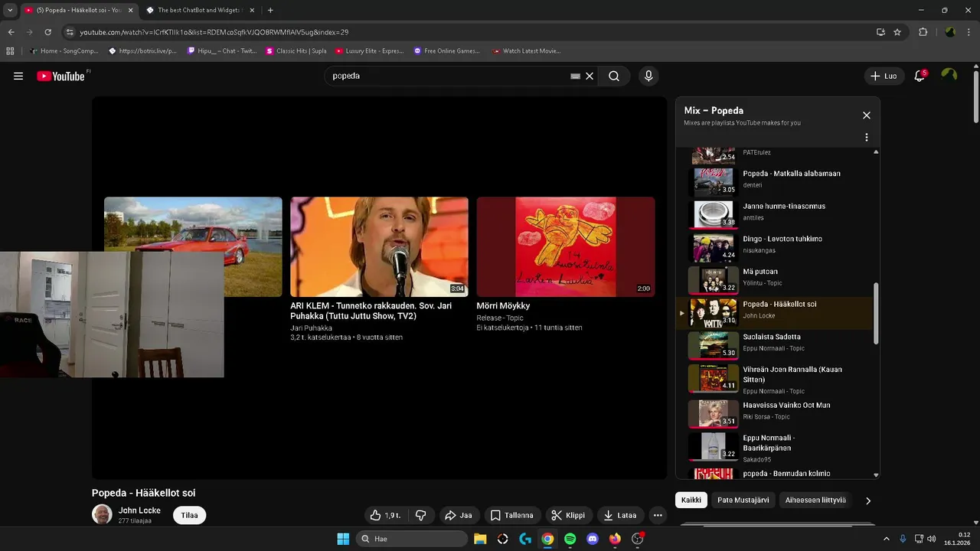The width and height of the screenshot is (980, 551).
Task: Select the Pate Mustajärvi filter chip
Action: (x=743, y=500)
